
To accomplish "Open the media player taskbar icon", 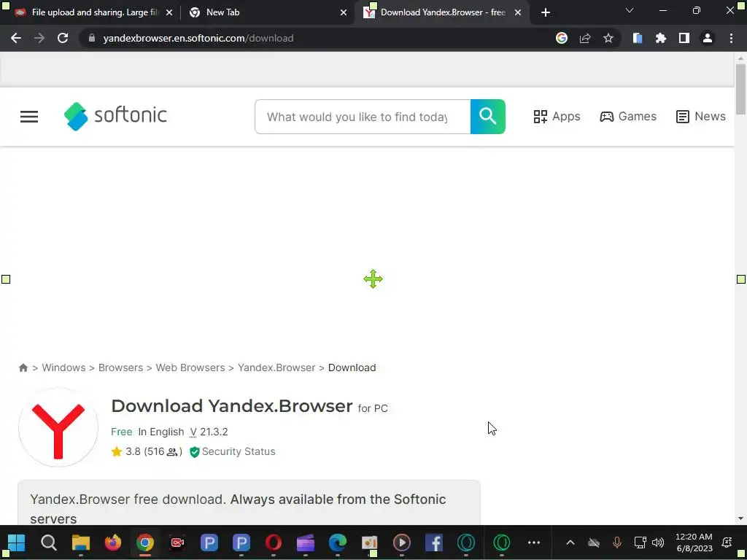I will point(402,542).
